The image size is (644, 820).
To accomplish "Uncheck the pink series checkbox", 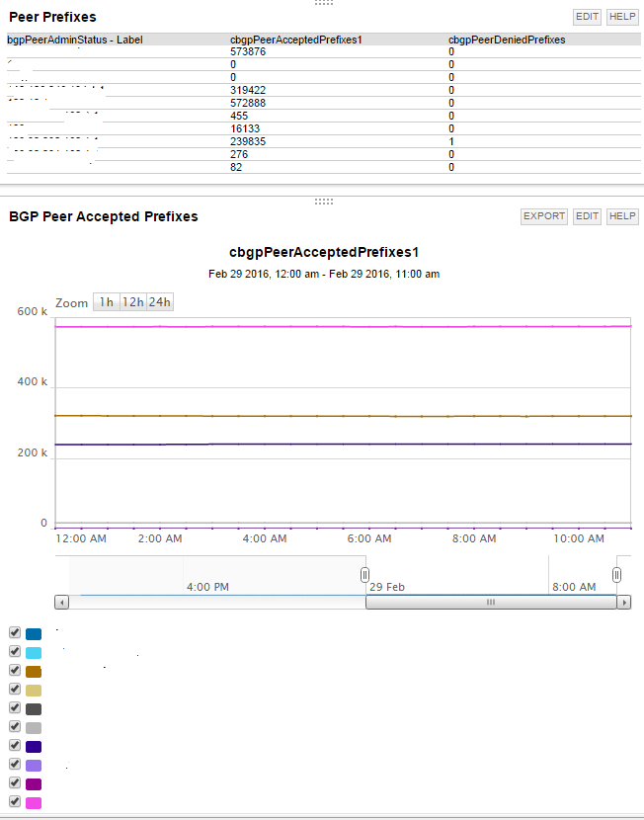I will tap(15, 801).
